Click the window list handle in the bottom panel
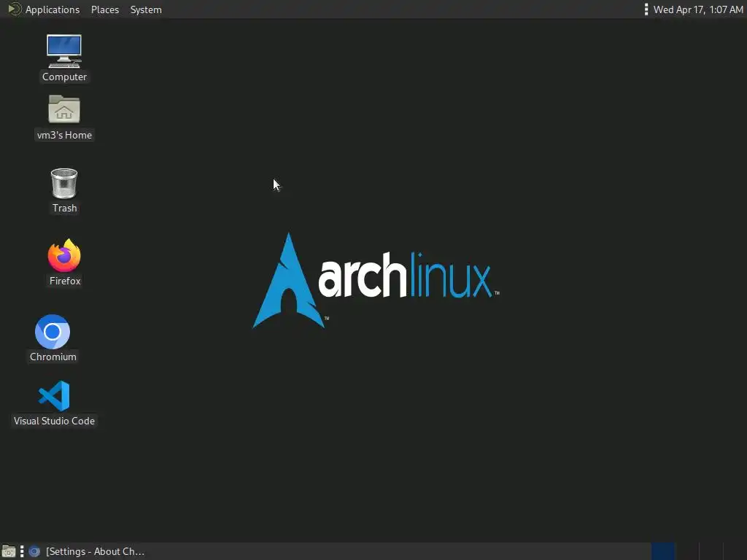Image resolution: width=747 pixels, height=560 pixels. point(22,551)
